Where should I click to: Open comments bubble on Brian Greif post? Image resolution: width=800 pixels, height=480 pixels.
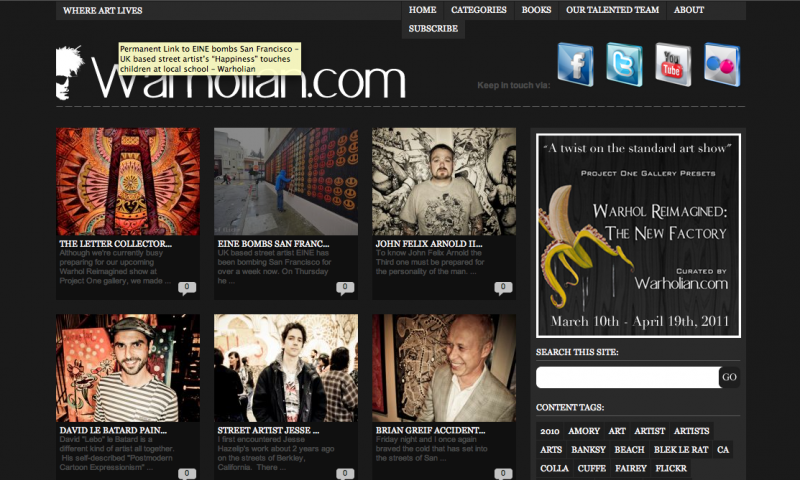point(503,474)
